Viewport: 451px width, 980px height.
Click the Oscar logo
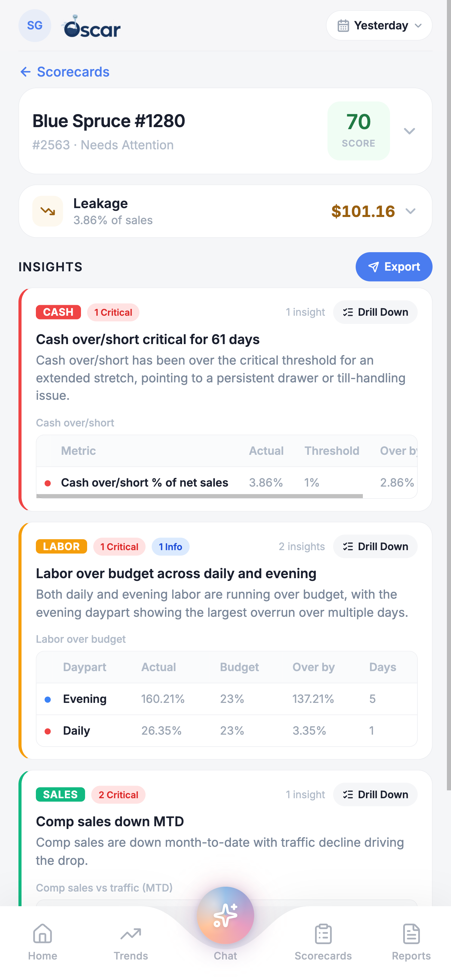pos(91,27)
